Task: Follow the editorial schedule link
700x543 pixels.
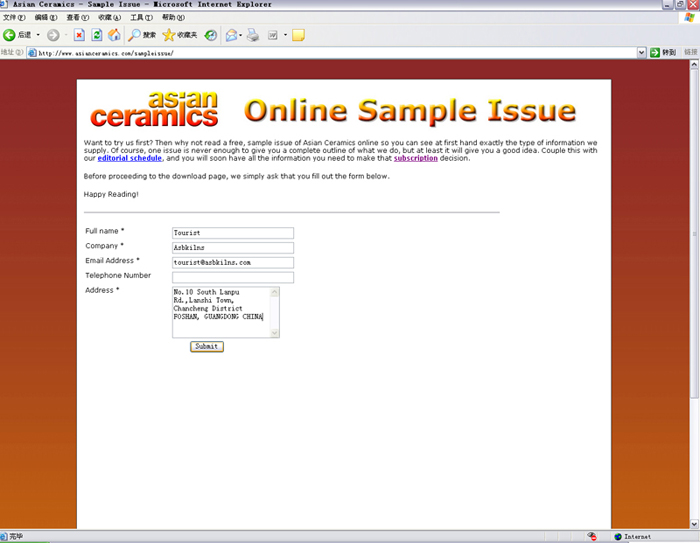Action: [x=129, y=158]
